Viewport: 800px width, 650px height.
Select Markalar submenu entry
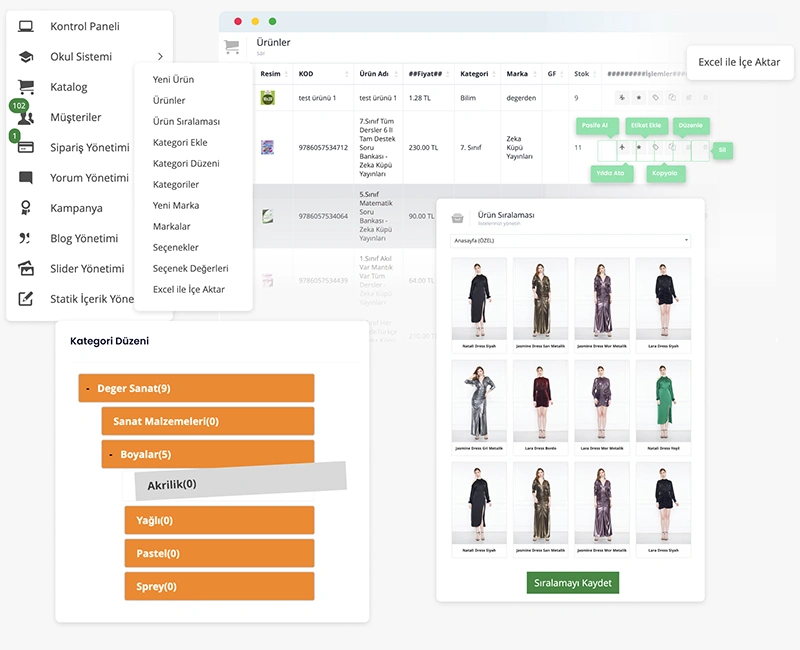(x=171, y=226)
